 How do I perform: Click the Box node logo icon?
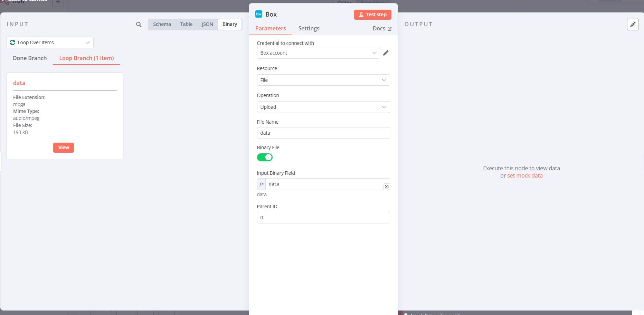[259, 14]
